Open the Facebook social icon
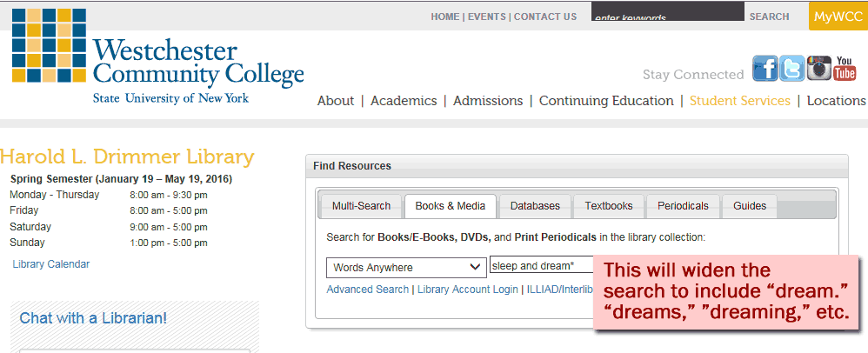Image resolution: width=868 pixels, height=353 pixels. pos(765,69)
